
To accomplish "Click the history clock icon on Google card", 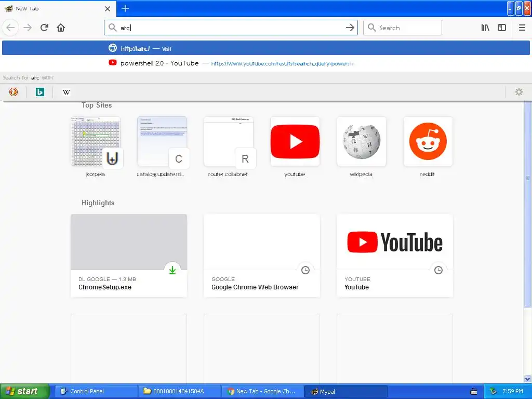I will click(305, 270).
